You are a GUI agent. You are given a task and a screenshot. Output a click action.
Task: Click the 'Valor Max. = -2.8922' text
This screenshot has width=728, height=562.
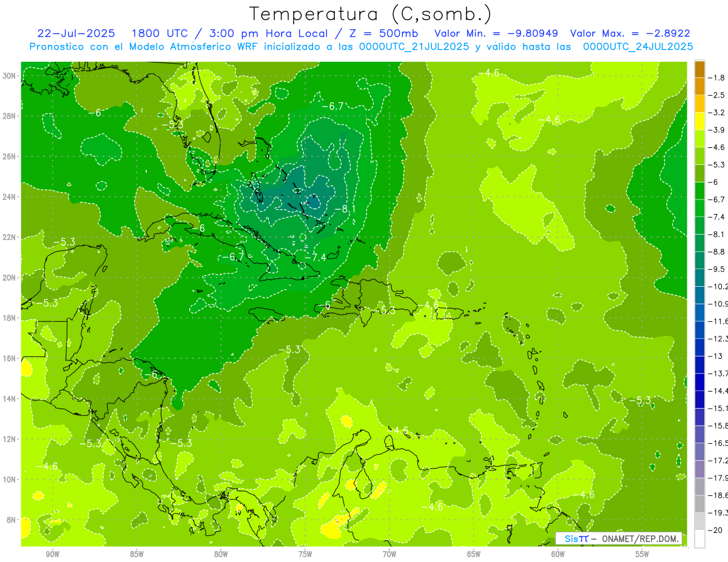(x=630, y=33)
